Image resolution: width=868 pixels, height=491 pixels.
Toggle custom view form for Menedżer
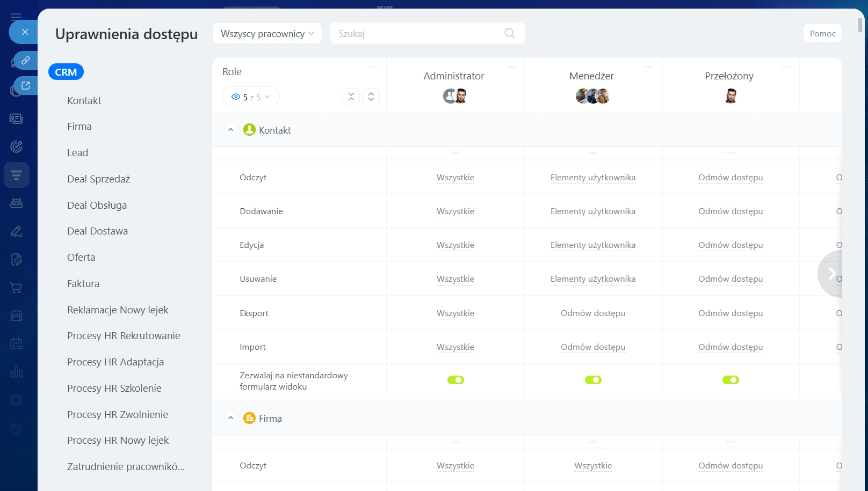pos(593,380)
